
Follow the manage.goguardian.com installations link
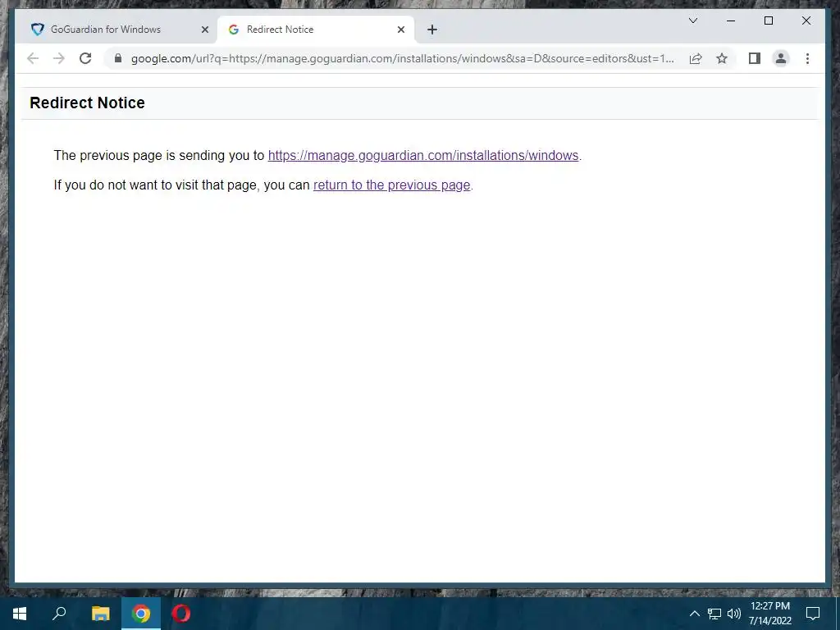click(423, 155)
